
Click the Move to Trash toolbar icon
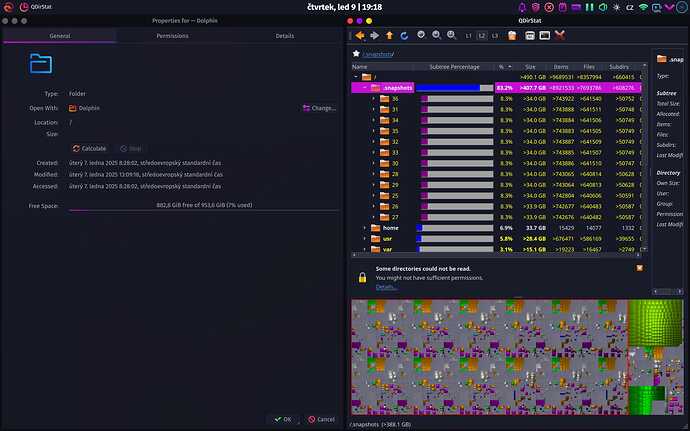[x=512, y=36]
